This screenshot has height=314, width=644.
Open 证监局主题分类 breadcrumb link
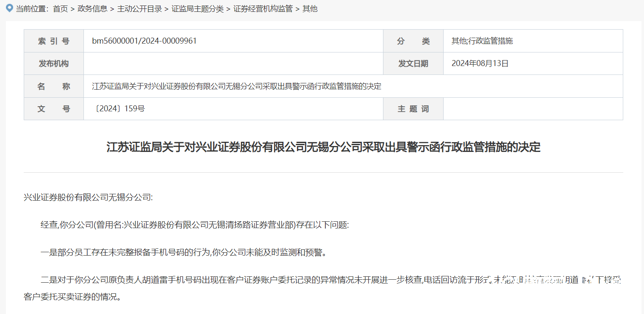coord(197,9)
